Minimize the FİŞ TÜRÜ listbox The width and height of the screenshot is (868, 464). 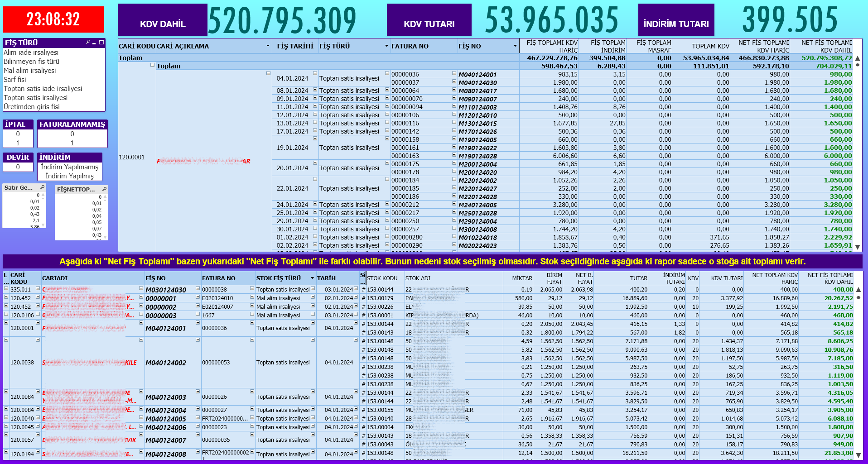[94, 43]
